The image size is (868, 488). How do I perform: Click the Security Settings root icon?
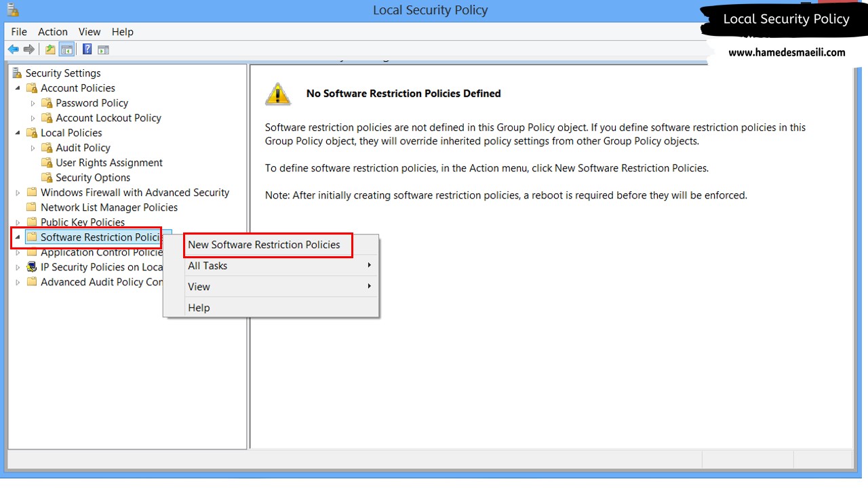click(17, 73)
